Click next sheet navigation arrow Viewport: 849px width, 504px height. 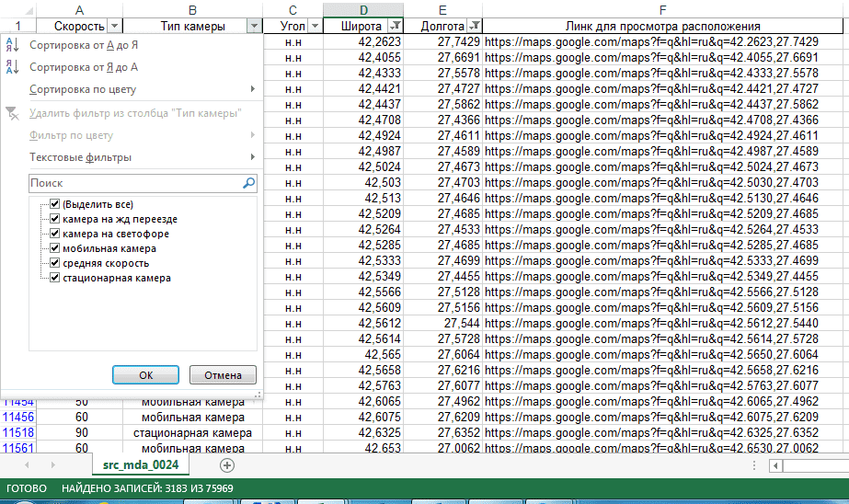pyautogui.click(x=52, y=465)
